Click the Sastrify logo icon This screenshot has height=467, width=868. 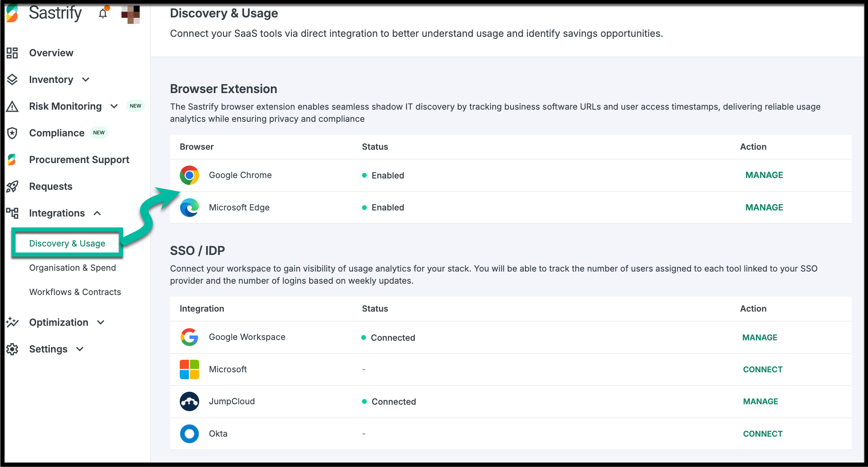pyautogui.click(x=12, y=13)
